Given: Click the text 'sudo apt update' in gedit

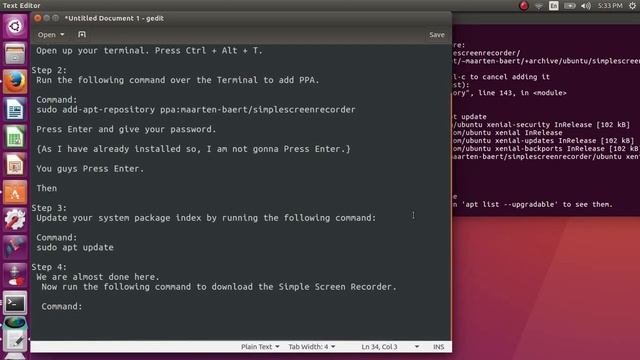Looking at the screenshot, I should click(x=75, y=247).
